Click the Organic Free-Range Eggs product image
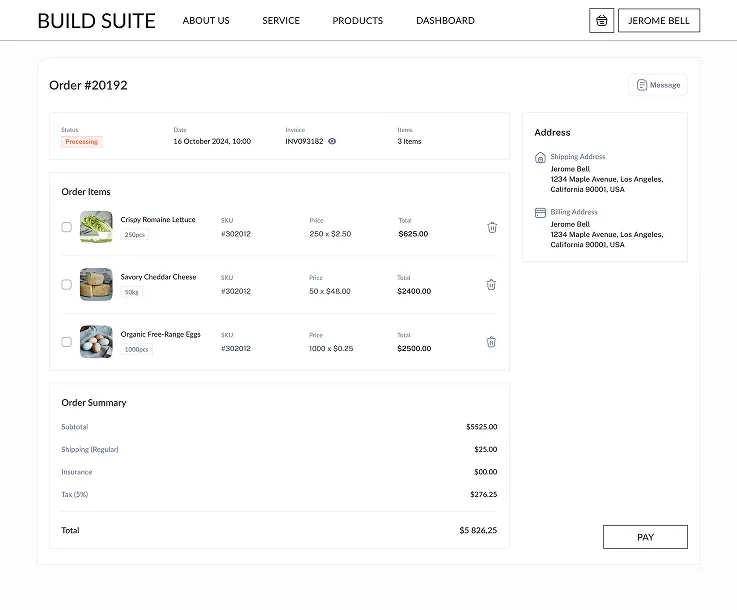The width and height of the screenshot is (737, 610). (96, 342)
